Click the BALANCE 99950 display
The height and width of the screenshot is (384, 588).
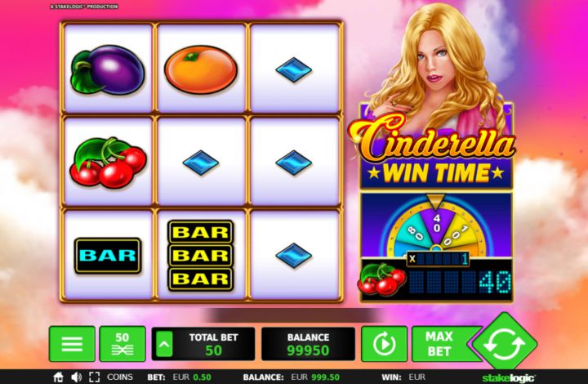(x=308, y=344)
